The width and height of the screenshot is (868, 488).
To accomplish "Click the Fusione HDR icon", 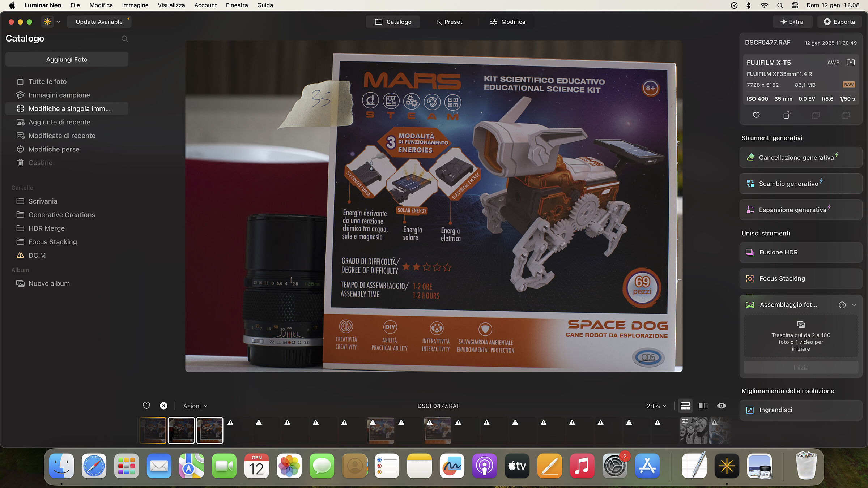I will [750, 252].
